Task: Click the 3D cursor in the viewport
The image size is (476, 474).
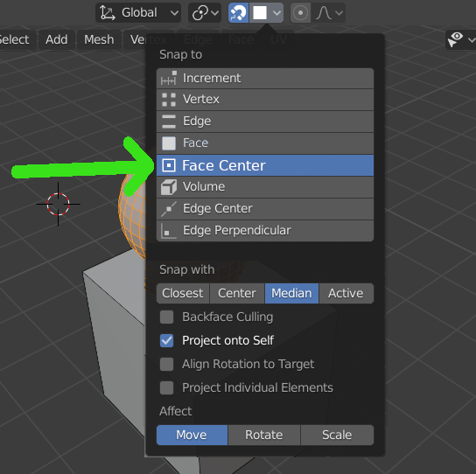Action: click(59, 205)
